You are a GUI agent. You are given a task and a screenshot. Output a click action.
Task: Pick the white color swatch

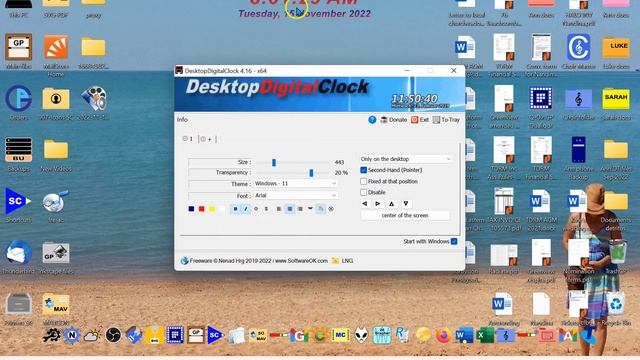(x=222, y=209)
